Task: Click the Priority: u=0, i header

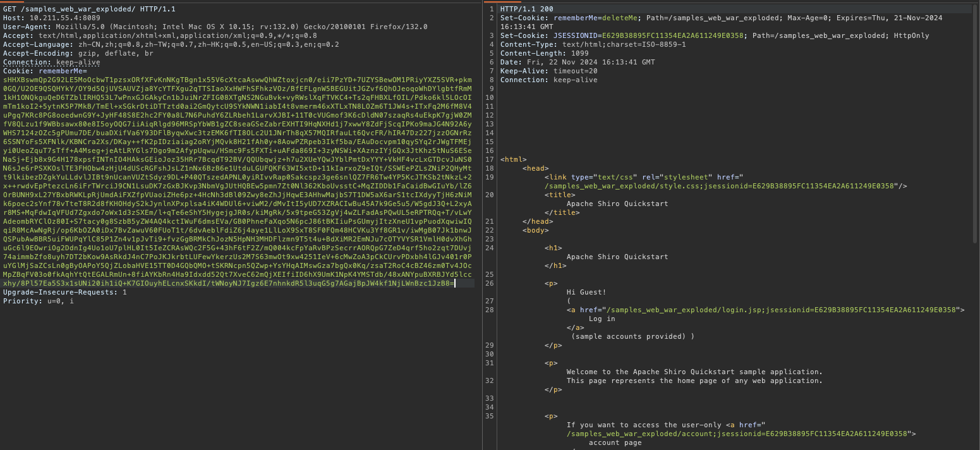Action: 38,301
